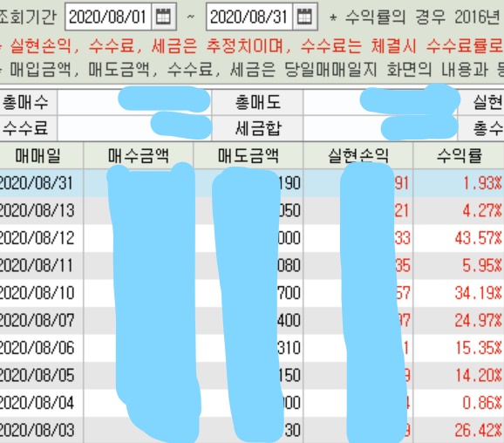Open the end date calendar picker icon

tap(304, 17)
